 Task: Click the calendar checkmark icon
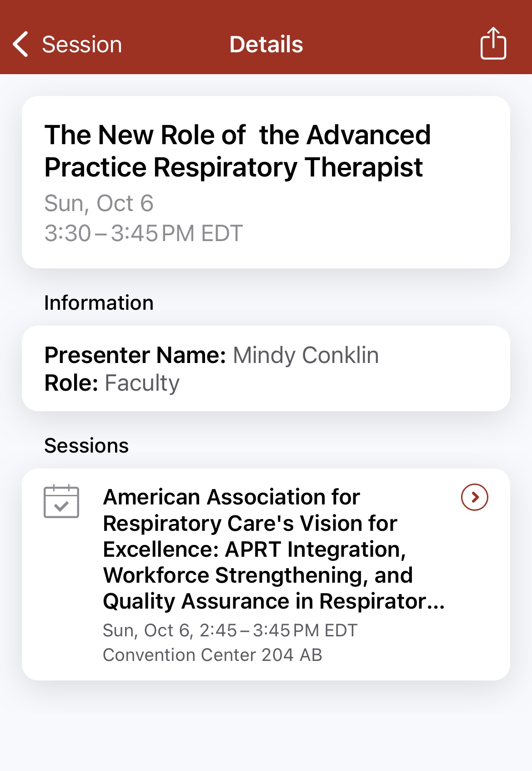point(61,501)
